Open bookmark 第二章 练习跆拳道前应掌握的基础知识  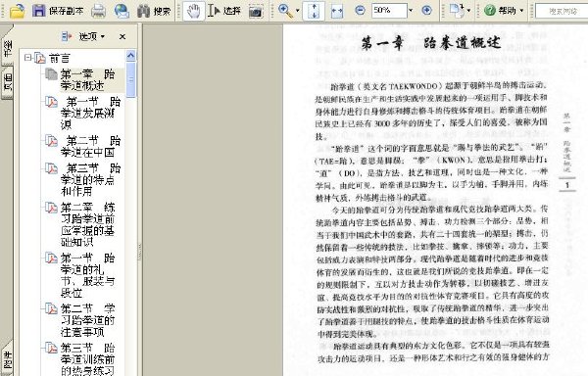[x=88, y=224]
